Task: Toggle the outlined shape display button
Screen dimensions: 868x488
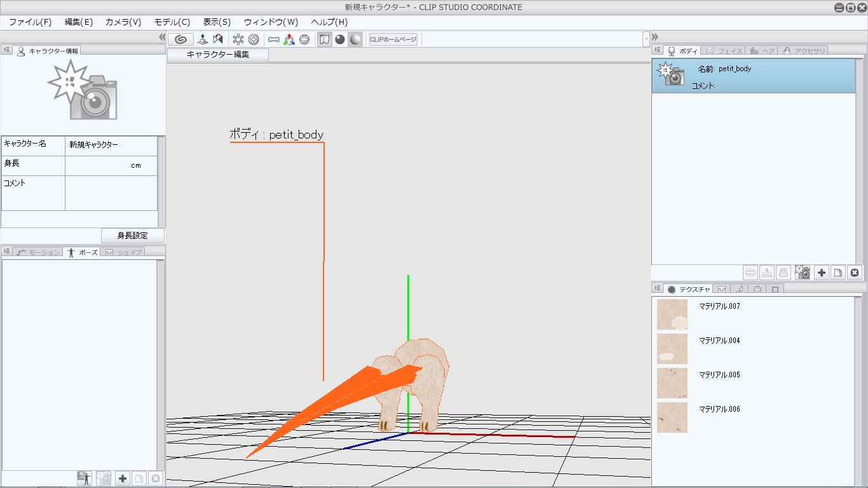Action: coord(325,39)
